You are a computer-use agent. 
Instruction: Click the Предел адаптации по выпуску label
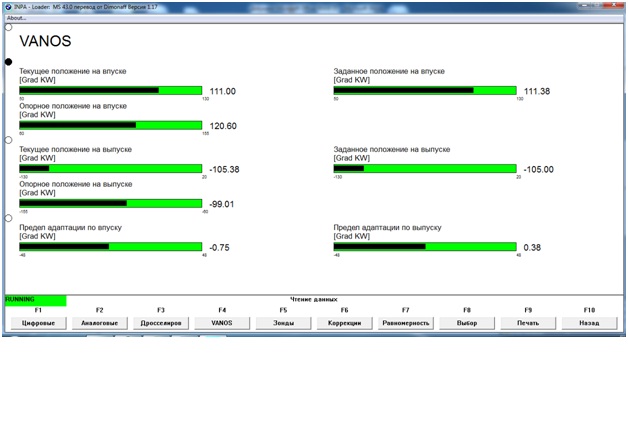pos(387,227)
